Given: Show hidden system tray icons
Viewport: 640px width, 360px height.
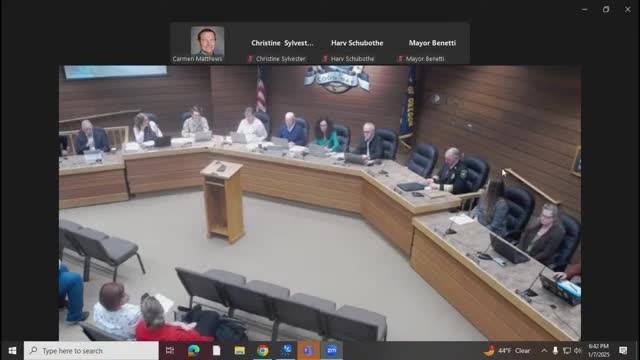Looking at the screenshot, I should [544, 351].
